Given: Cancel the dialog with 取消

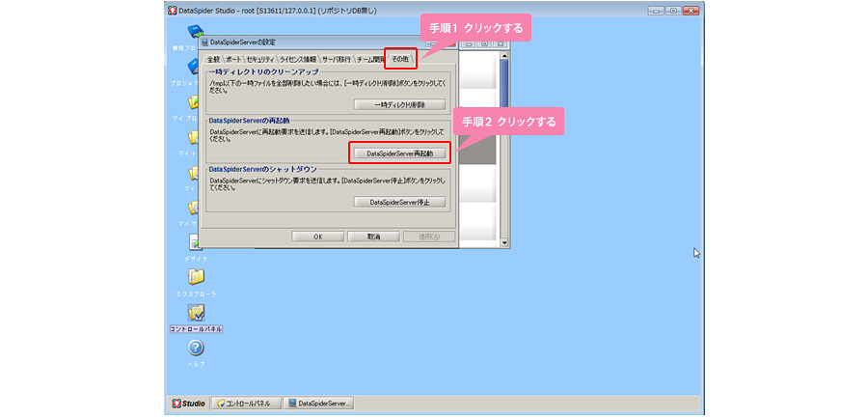Looking at the screenshot, I should click(x=371, y=236).
